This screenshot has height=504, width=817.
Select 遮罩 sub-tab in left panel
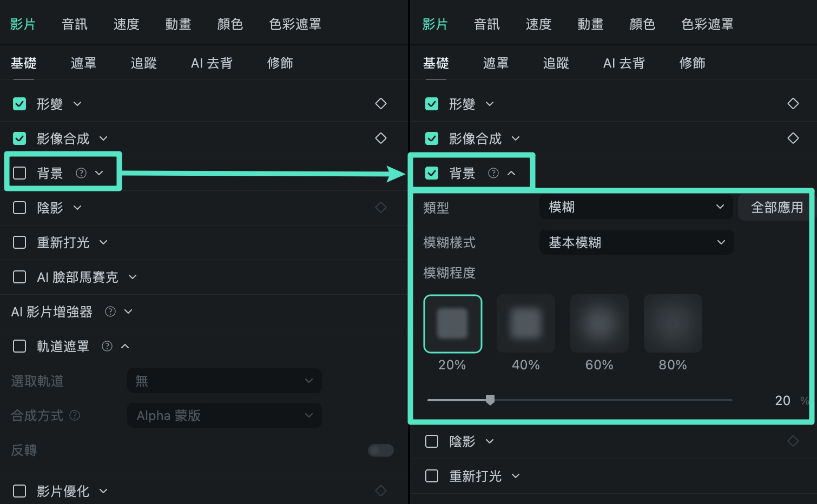coord(84,63)
